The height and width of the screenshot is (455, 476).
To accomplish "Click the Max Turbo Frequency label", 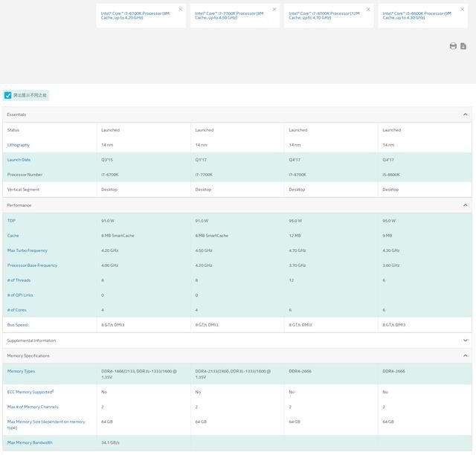I will point(28,251).
